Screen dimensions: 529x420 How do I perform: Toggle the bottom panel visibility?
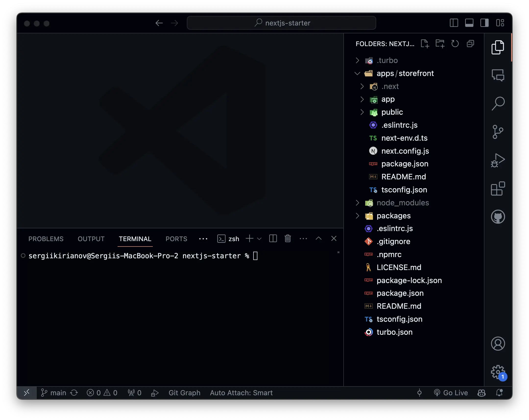pyautogui.click(x=469, y=23)
